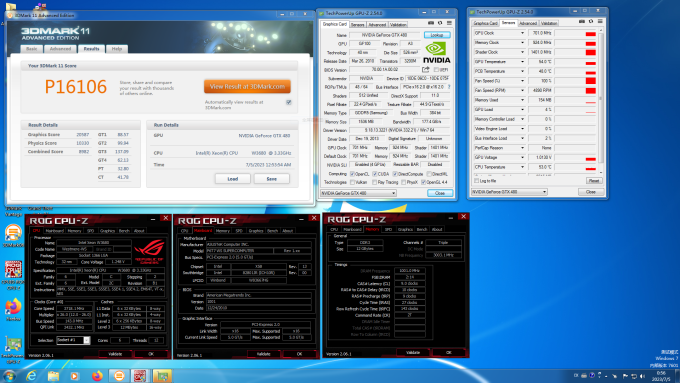This screenshot has width=680, height=383.
Task: Open the TechPowerUp GPU-Z desktop shortcut
Action: pyautogui.click(x=13, y=350)
